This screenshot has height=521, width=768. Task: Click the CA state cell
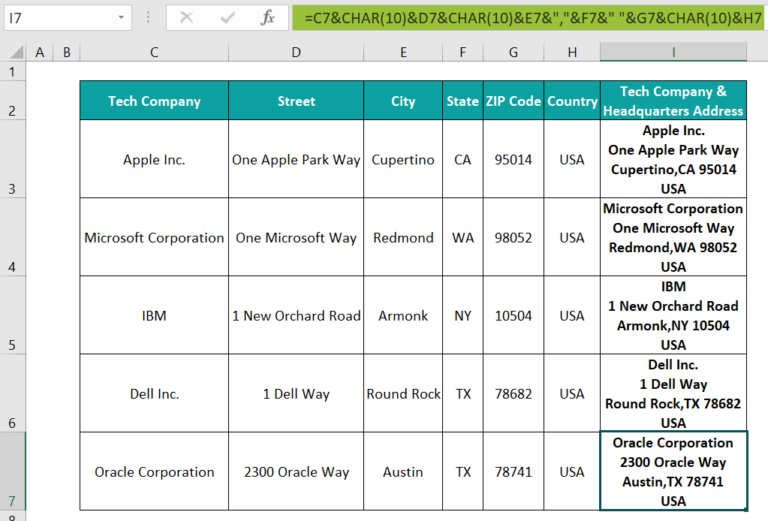pos(462,159)
